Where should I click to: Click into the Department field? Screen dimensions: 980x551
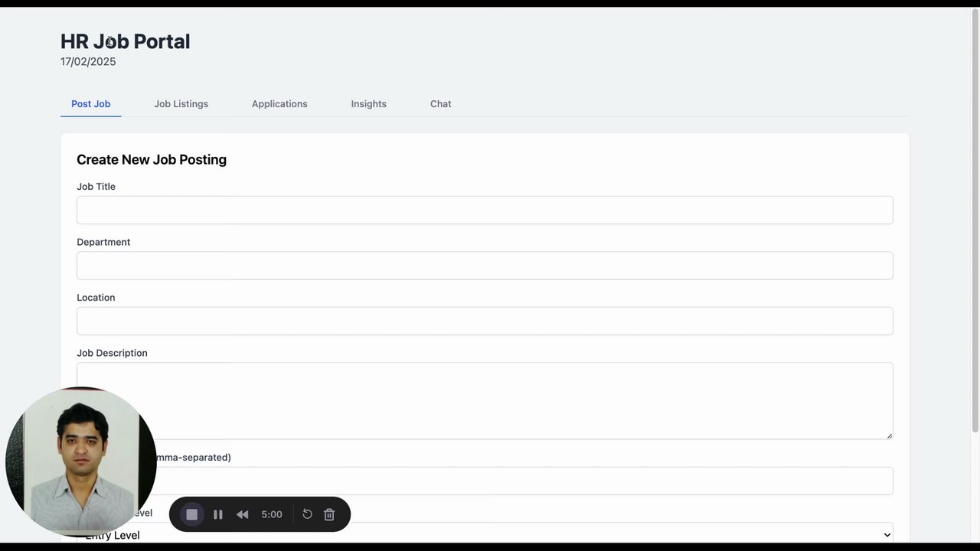[x=485, y=266]
